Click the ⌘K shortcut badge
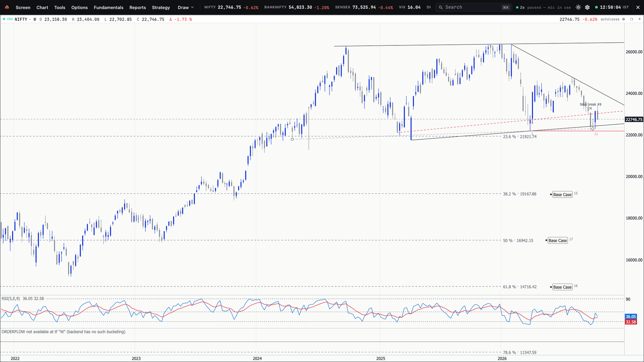The height and width of the screenshot is (362, 644). 506,7
